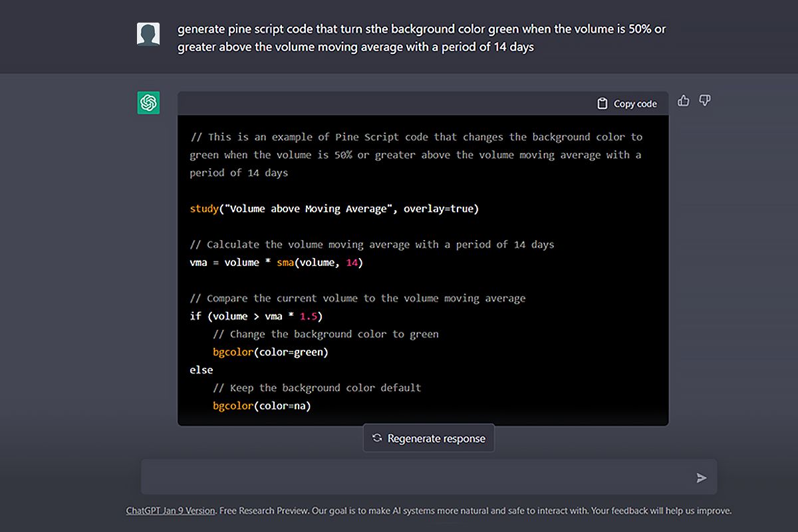Click the line 'vma = volume * sma(volume, 14)'

coord(277,263)
